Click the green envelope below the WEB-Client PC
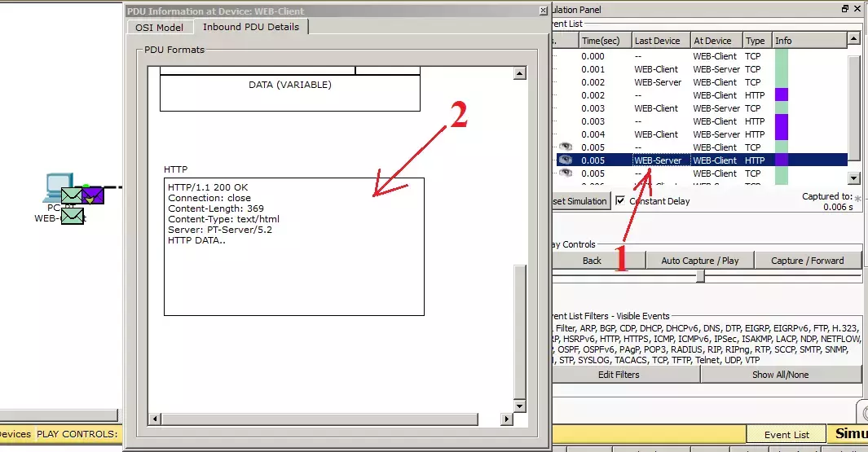The height and width of the screenshot is (452, 868). (73, 216)
